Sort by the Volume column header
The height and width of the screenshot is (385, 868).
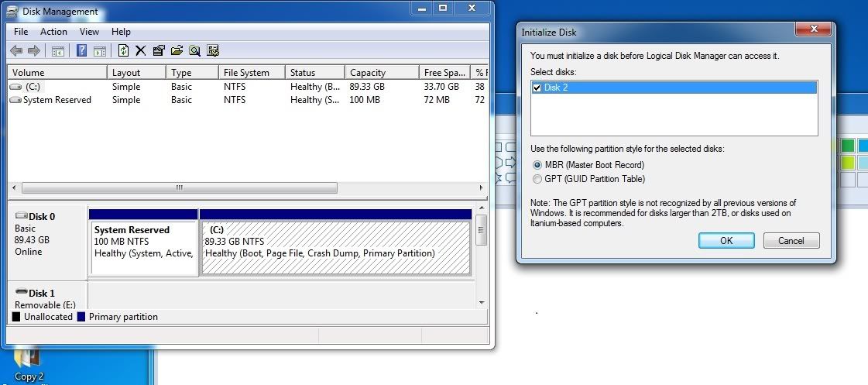(57, 73)
